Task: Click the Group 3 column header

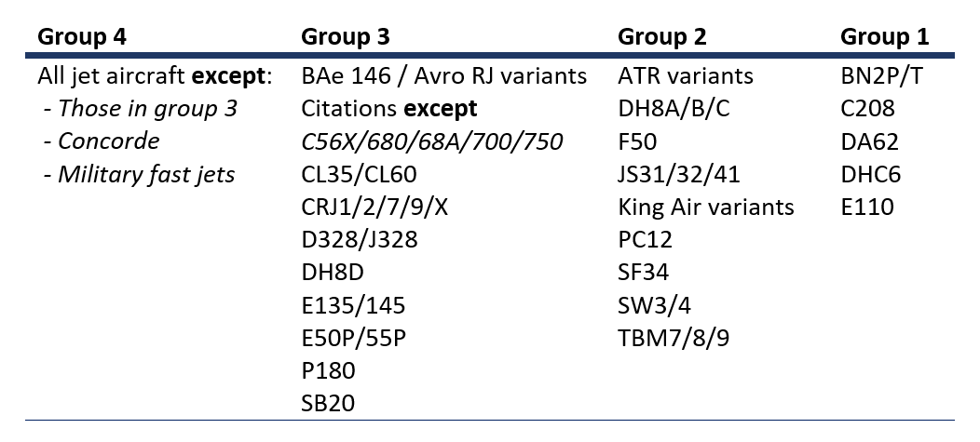Action: tap(345, 36)
